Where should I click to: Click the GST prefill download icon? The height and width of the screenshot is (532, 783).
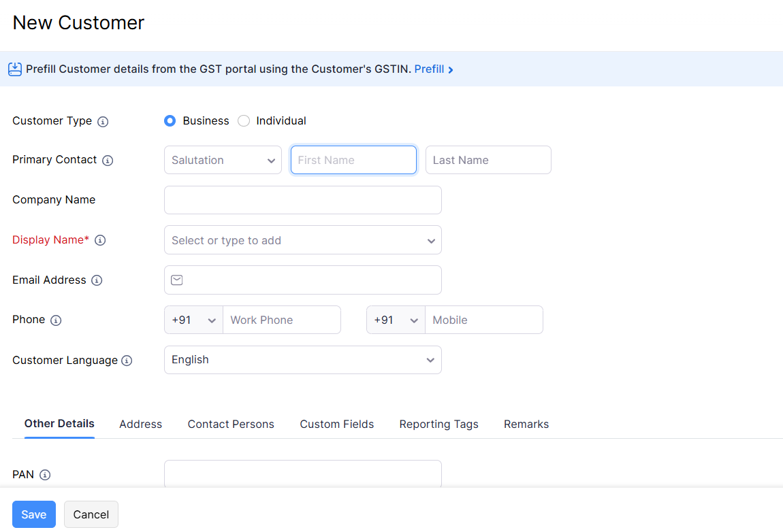point(15,69)
